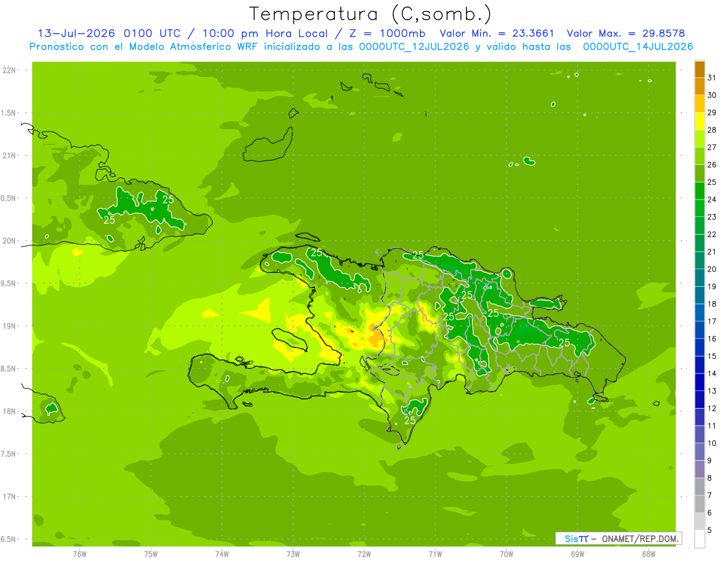Image resolution: width=728 pixels, height=562 pixels.
Task: Pick the legend swatch between 24 and 25
Action: (699, 191)
